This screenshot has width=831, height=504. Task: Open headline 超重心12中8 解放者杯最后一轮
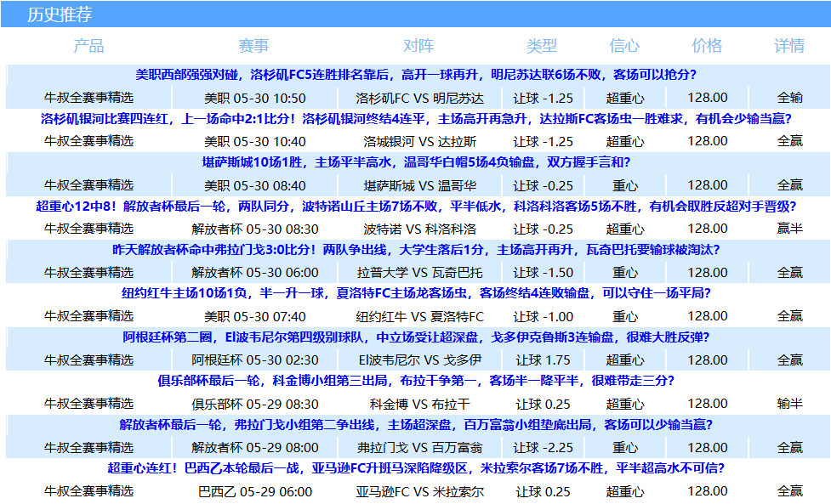pyautogui.click(x=416, y=207)
